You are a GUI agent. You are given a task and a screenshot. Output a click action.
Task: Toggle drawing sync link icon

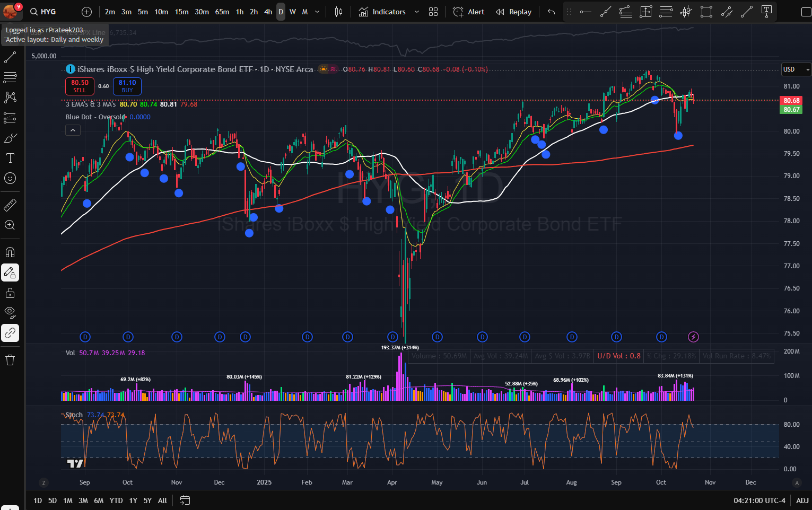10,333
